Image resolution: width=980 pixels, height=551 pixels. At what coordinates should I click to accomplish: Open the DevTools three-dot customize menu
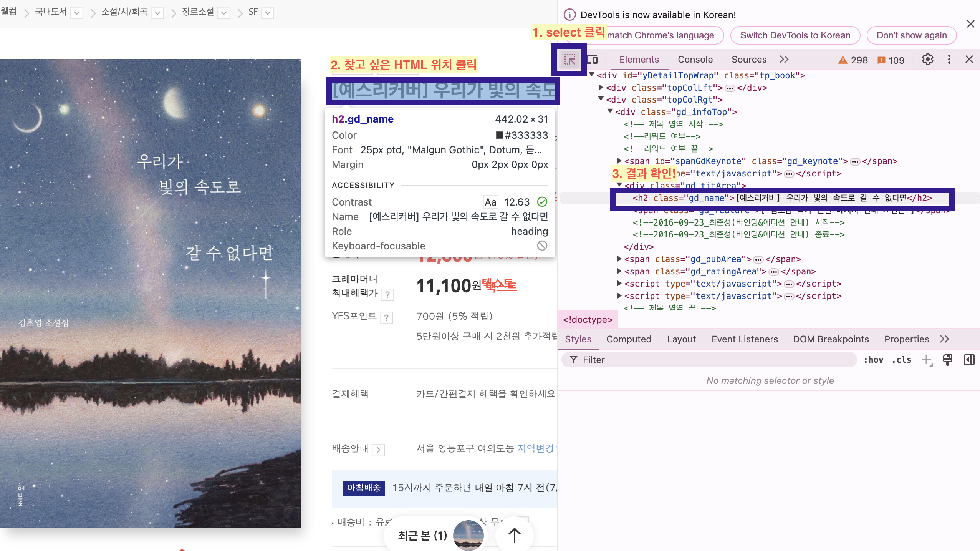pos(949,60)
